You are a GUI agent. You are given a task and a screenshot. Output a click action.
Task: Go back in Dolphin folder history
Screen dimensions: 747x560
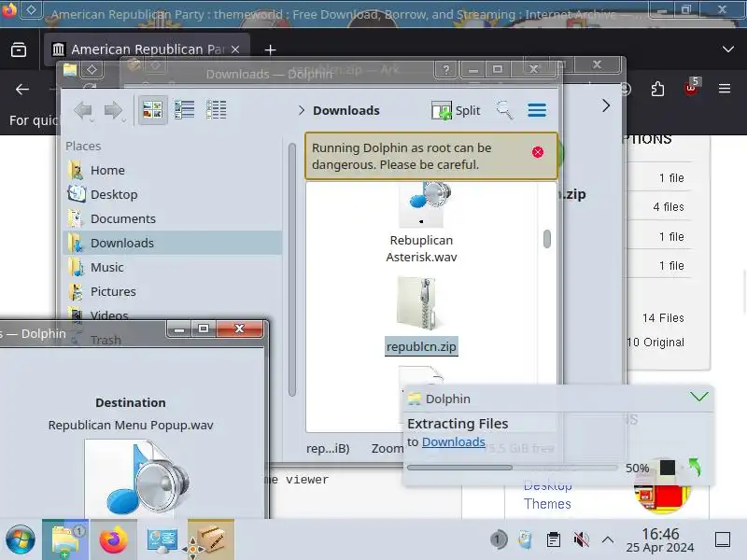point(83,110)
